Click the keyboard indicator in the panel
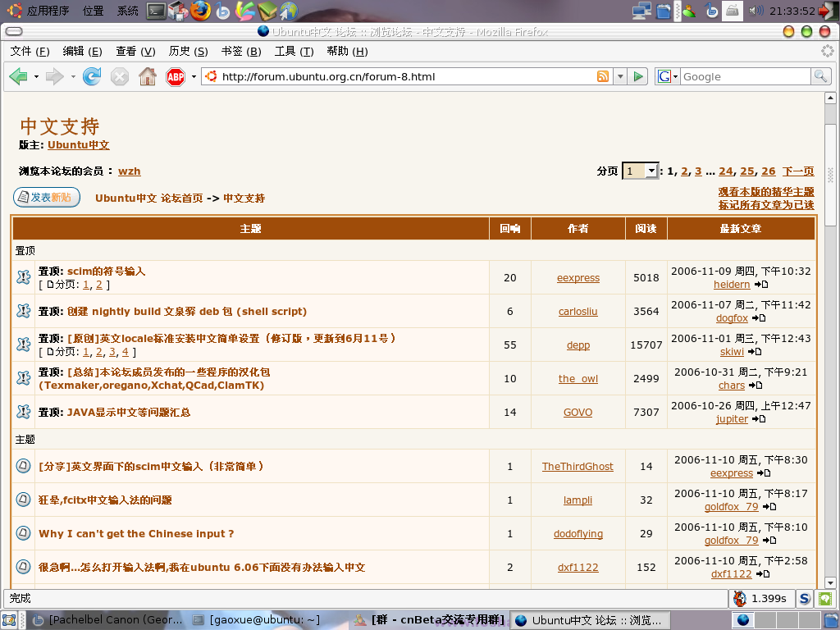Image resolution: width=840 pixels, height=630 pixels. (733, 11)
